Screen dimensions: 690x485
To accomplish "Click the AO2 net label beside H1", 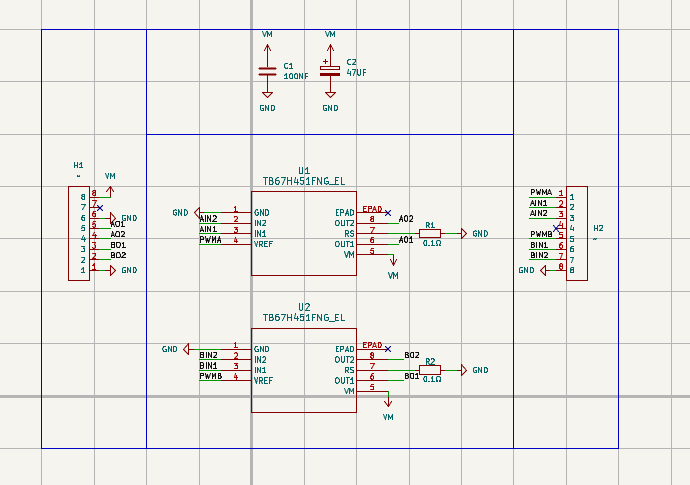I will (118, 234).
